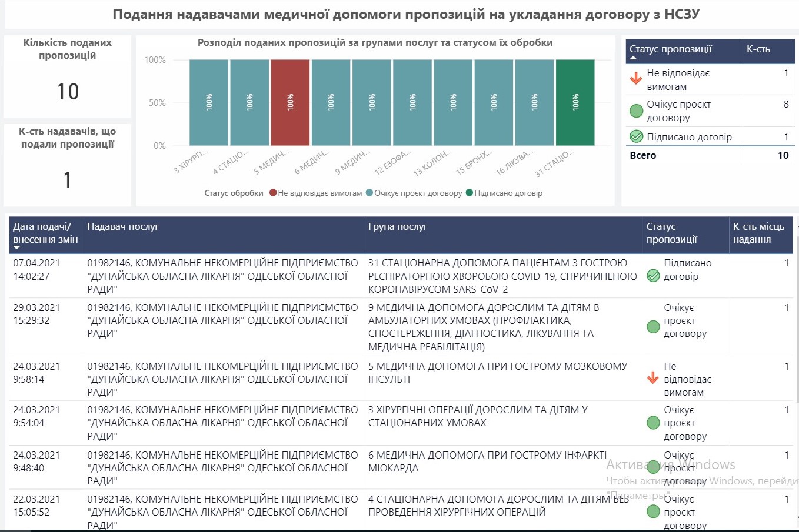Select the dark green '31 СТАЦІО...' chart bar
The width and height of the screenshot is (799, 532).
[x=575, y=102]
